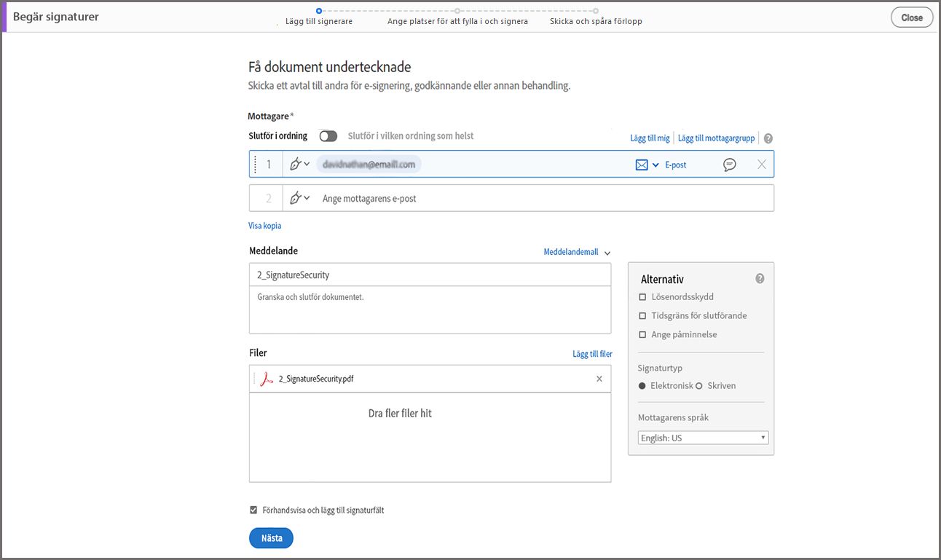Uncheck Förhandsvisa och lägg till signaturfält
This screenshot has height=560, width=941.
(x=253, y=510)
